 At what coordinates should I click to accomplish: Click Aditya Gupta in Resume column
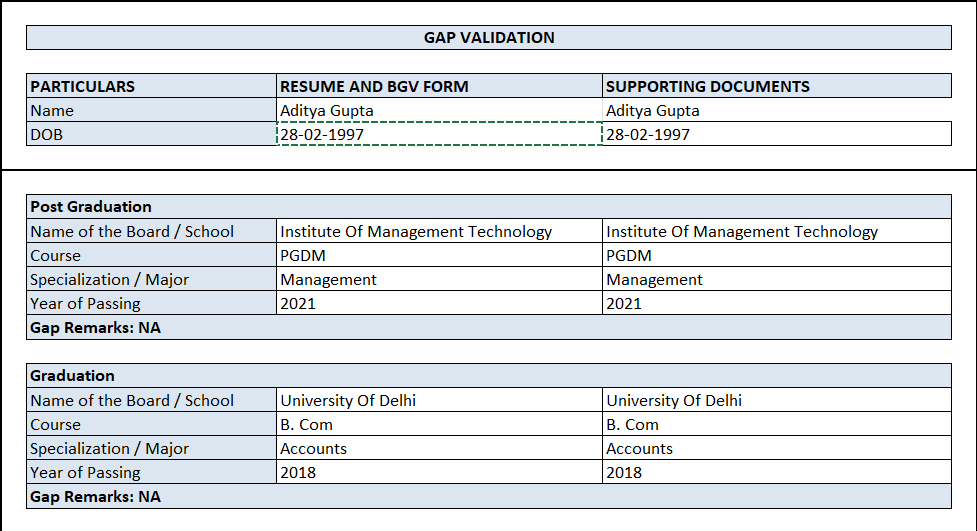tap(439, 110)
